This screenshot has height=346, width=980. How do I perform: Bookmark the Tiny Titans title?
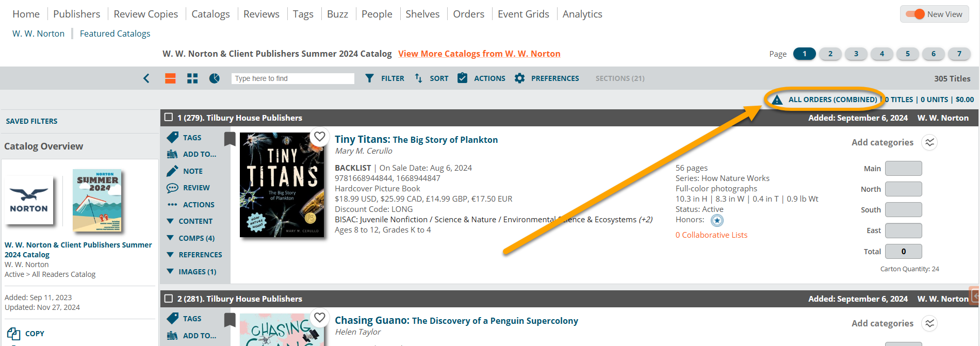(x=230, y=139)
